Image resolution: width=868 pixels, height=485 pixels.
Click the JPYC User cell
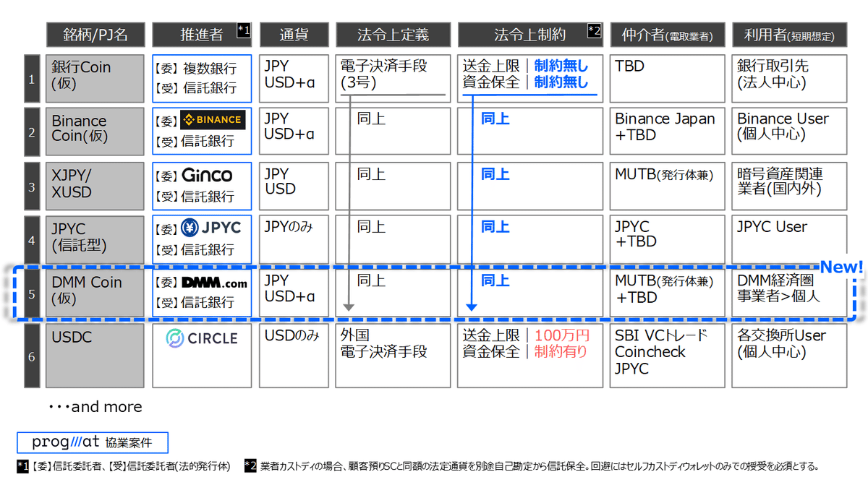point(789,239)
